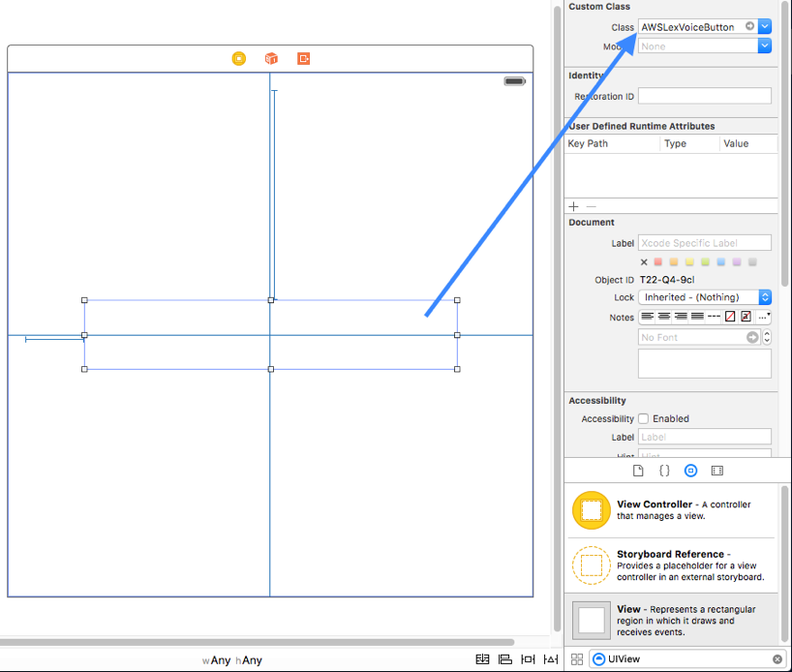Click the Stack button in canvas bar
Viewport: 792px width, 672px height.
coord(482,659)
